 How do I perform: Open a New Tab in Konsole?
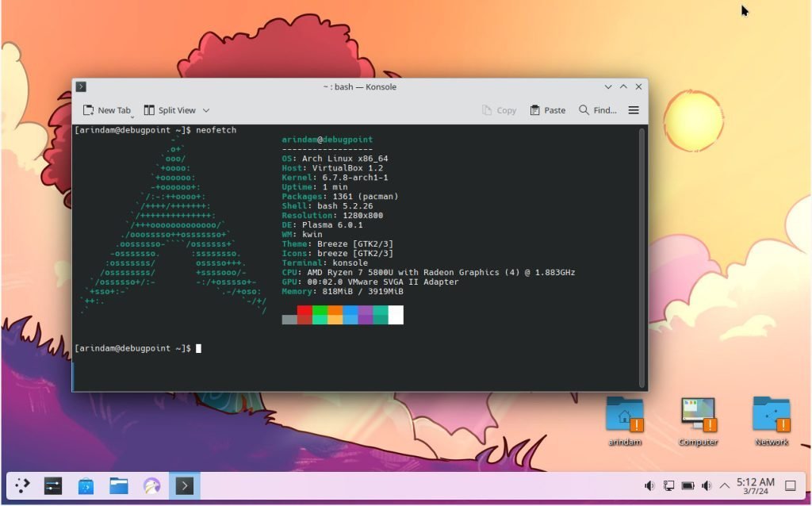[107, 110]
